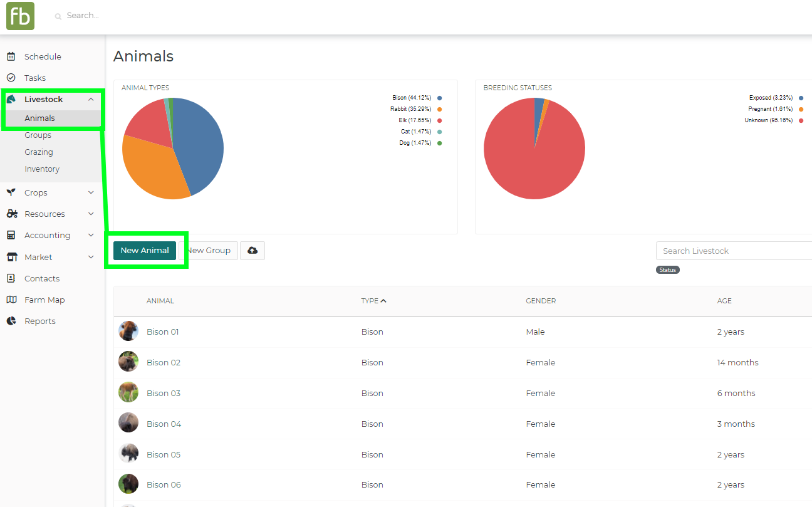Expand the Crops menu section

click(x=91, y=192)
